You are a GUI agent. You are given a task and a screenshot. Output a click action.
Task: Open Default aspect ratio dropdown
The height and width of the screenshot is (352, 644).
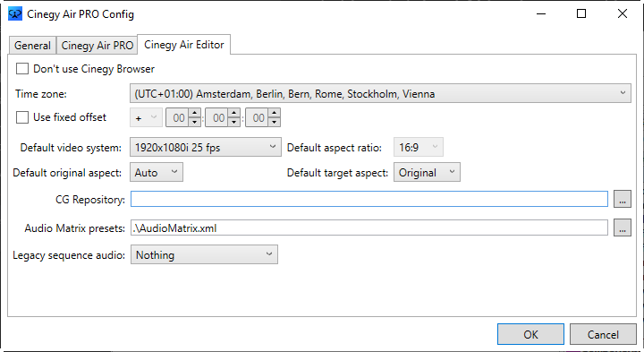[419, 147]
